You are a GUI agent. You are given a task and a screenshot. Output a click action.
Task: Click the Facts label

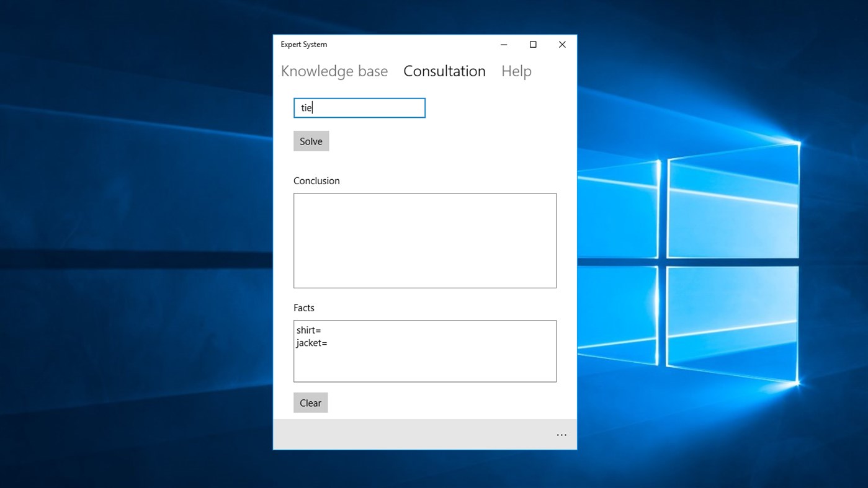pyautogui.click(x=304, y=308)
